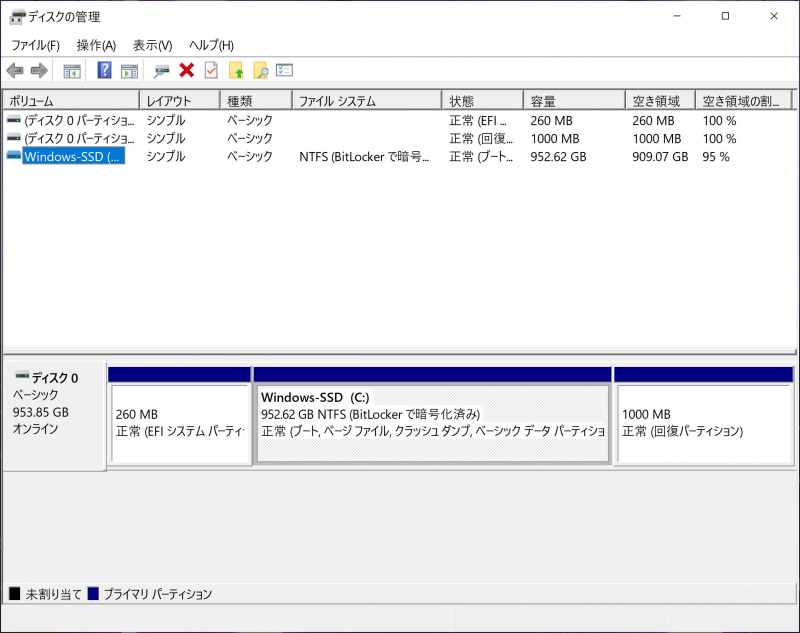
Task: Open the 操作 menu
Action: click(95, 45)
